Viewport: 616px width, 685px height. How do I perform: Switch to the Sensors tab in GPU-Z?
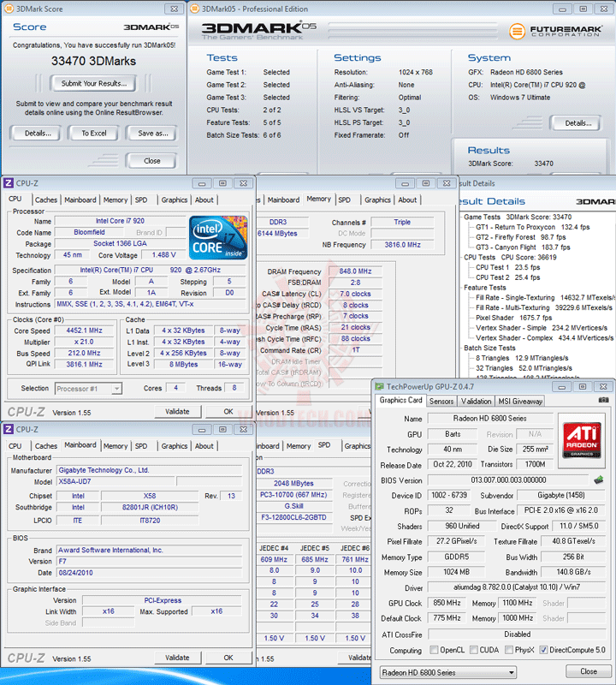(441, 401)
